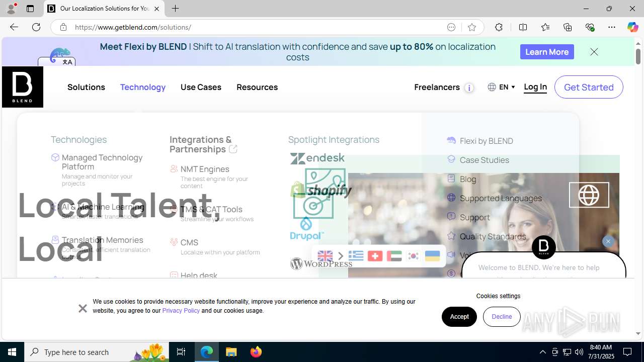Click the white globe icon on the hero image

(x=589, y=195)
